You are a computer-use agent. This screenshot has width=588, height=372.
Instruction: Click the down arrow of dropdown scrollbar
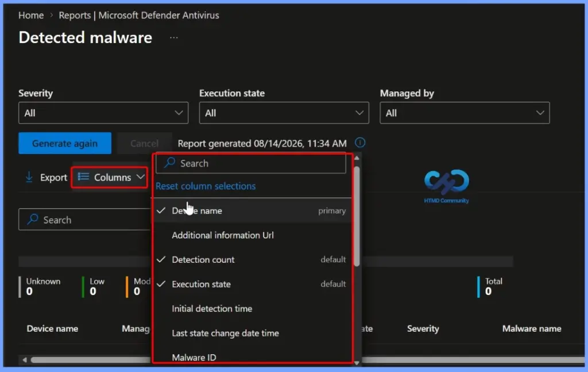(357, 363)
